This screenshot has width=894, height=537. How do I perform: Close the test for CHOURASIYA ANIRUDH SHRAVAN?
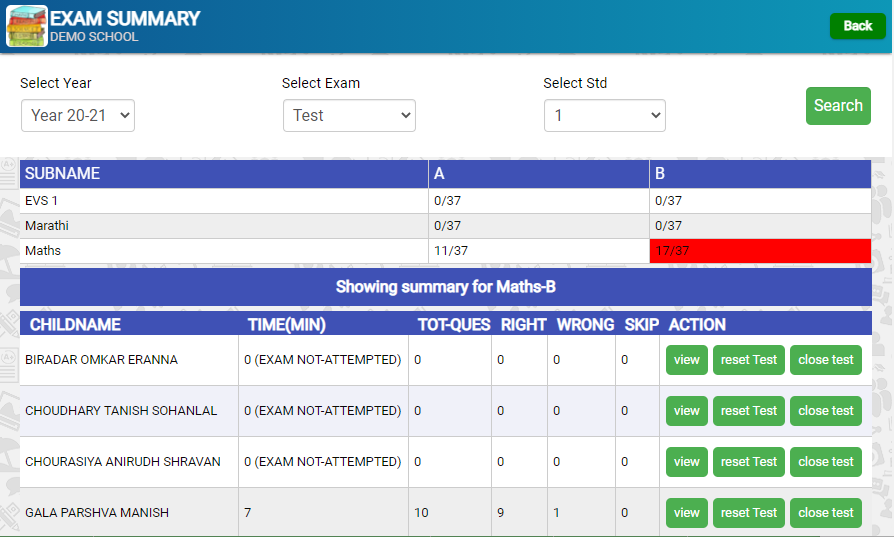tap(826, 462)
